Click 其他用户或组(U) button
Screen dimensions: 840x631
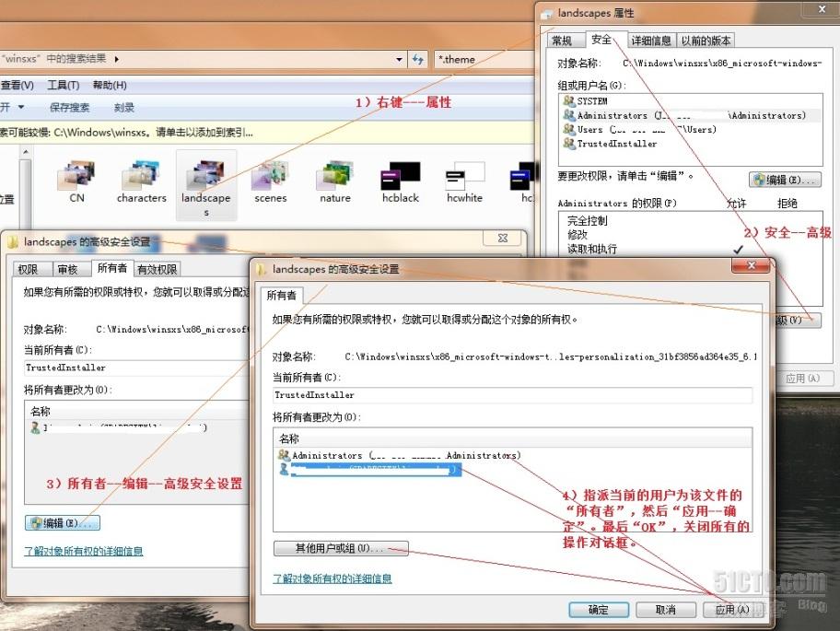click(341, 548)
